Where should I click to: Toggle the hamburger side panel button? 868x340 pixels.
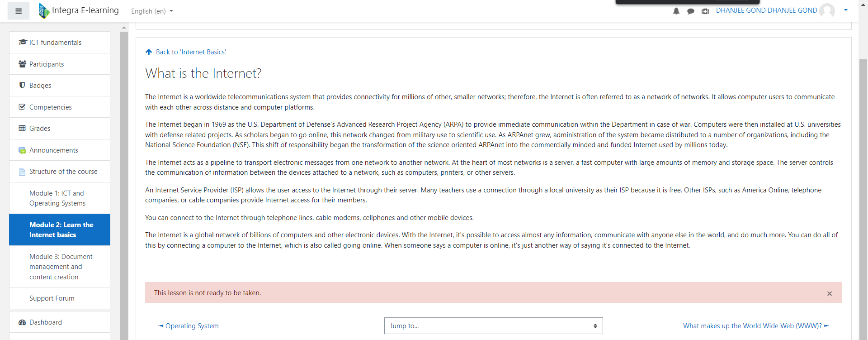(19, 11)
